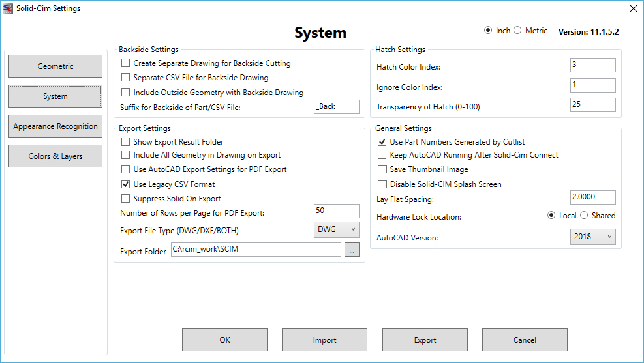The width and height of the screenshot is (644, 363).
Task: Switch to the System settings page
Action: [x=55, y=96]
